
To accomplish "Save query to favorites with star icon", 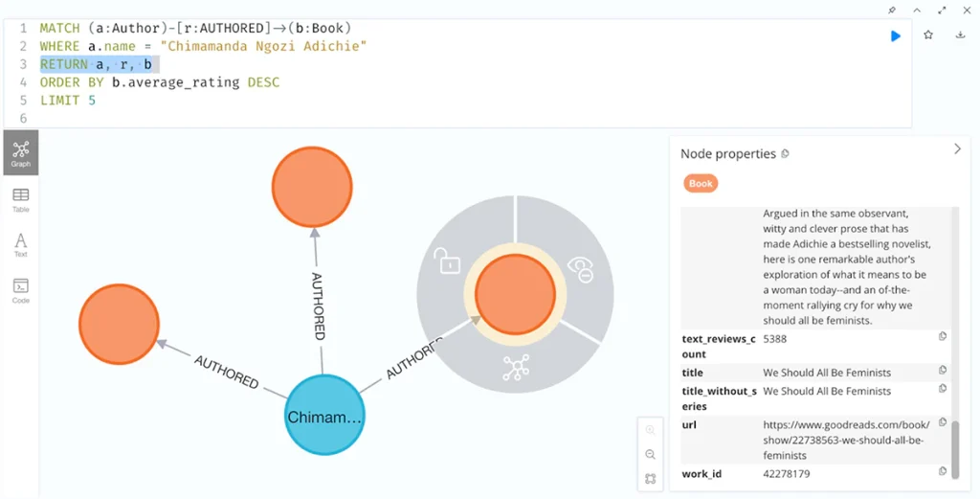I will (928, 35).
